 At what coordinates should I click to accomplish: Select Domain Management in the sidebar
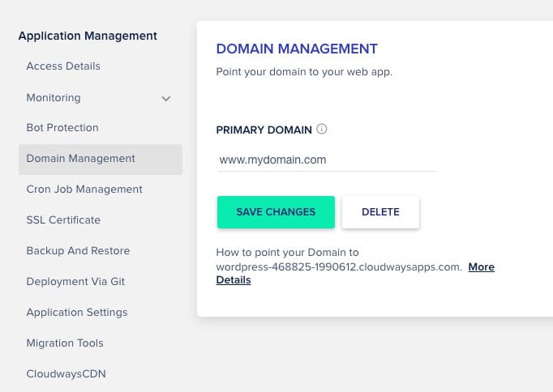[81, 159]
